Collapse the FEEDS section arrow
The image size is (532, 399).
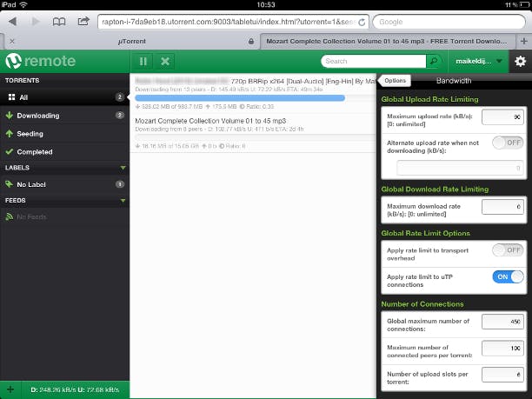(123, 201)
